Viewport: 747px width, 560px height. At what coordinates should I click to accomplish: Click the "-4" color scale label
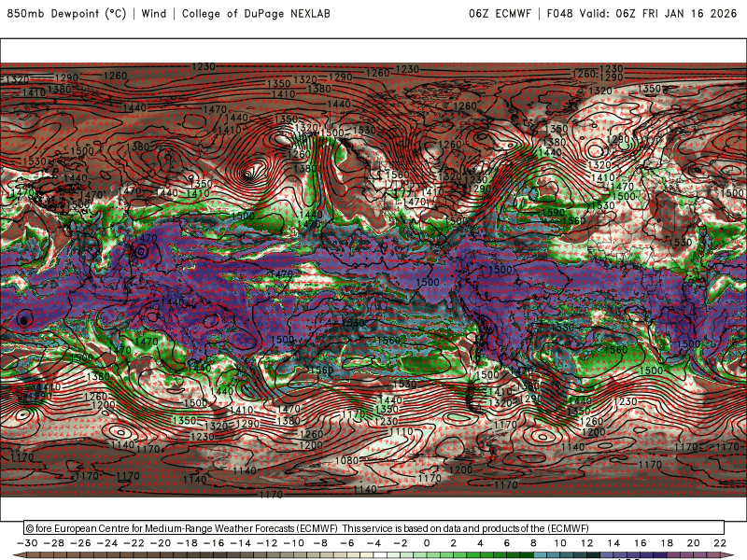373,543
